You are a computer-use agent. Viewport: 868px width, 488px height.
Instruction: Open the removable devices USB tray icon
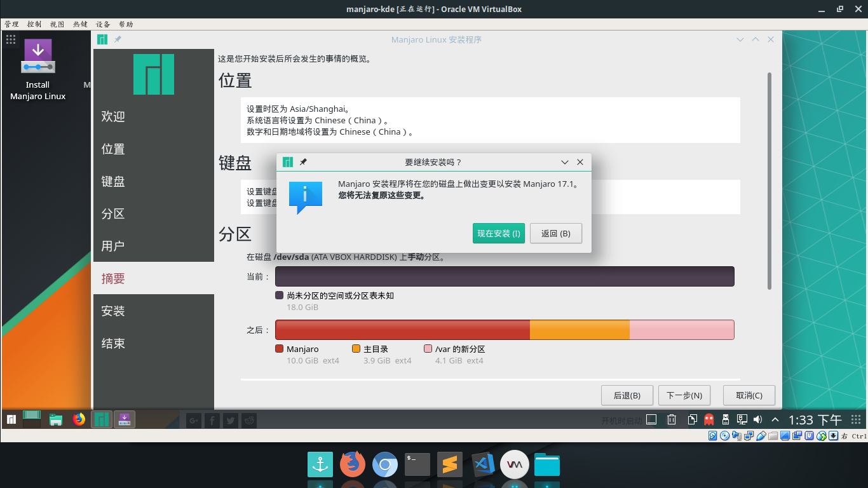tap(726, 419)
